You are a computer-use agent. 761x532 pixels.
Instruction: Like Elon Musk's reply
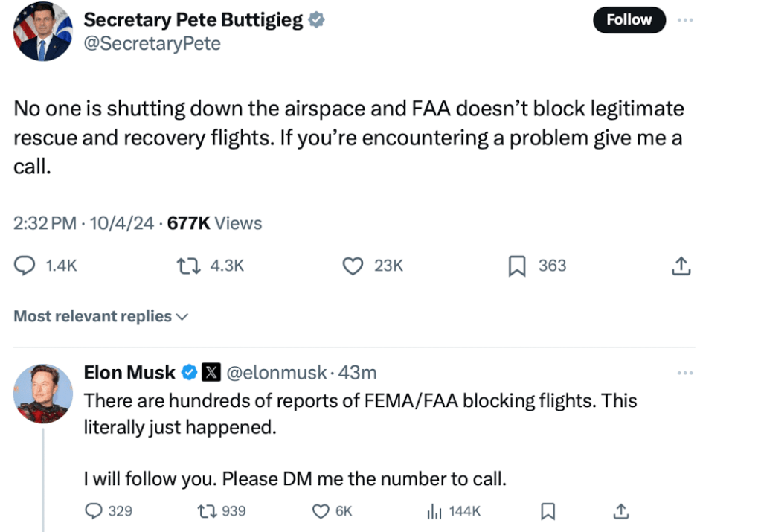coord(320,511)
